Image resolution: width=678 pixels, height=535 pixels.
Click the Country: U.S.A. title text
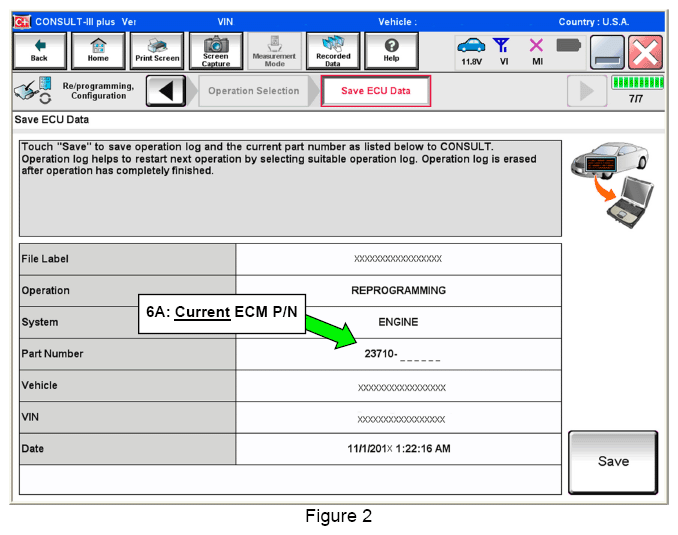coord(594,22)
